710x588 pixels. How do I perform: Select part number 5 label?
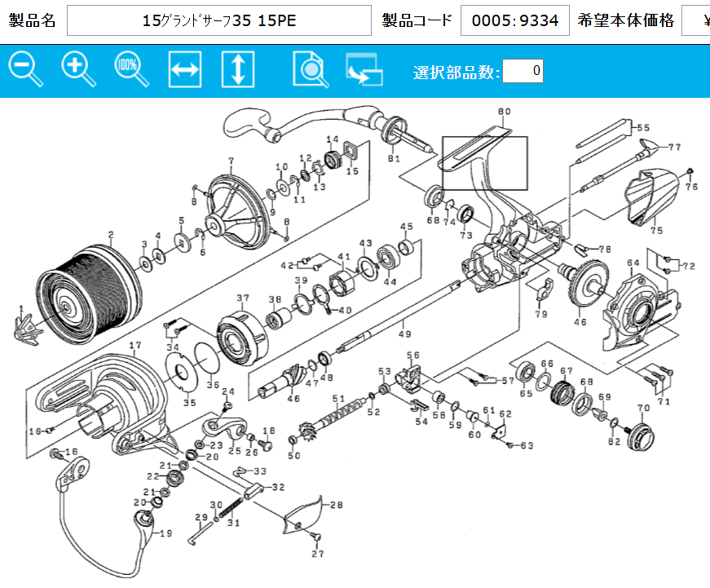181,221
